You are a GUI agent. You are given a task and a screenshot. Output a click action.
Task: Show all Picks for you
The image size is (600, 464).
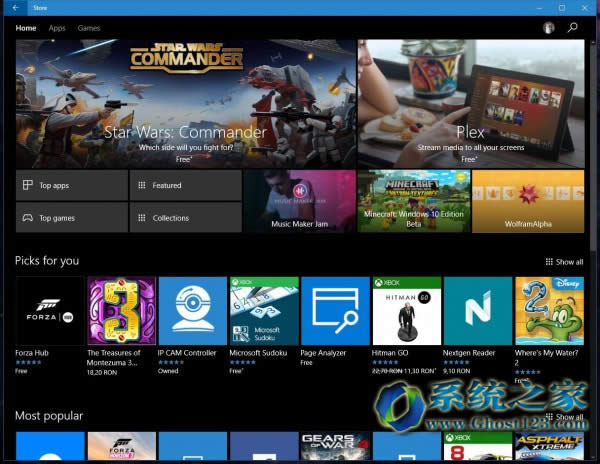pos(565,262)
